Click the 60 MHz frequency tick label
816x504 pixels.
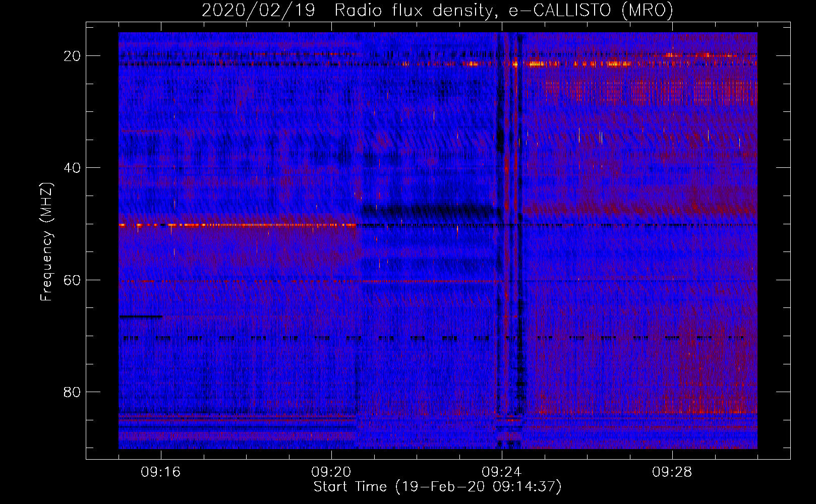pyautogui.click(x=72, y=280)
